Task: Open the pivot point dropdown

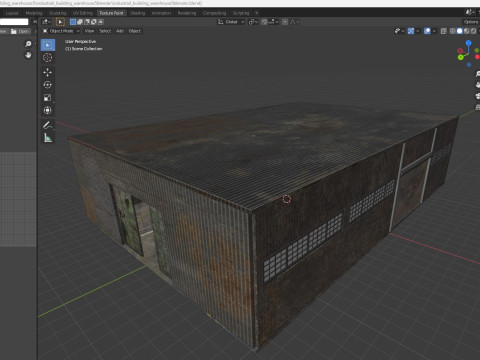Action: pos(253,22)
